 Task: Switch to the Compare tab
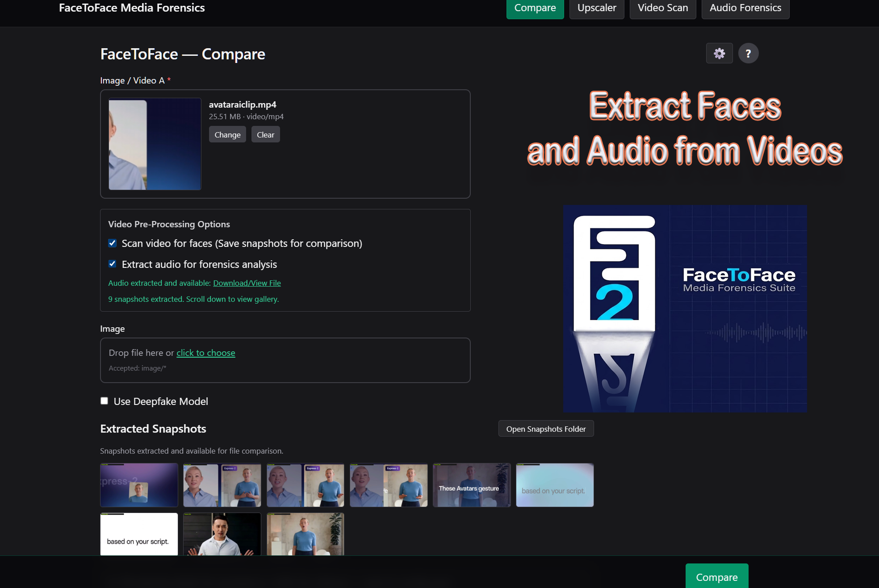(x=535, y=8)
